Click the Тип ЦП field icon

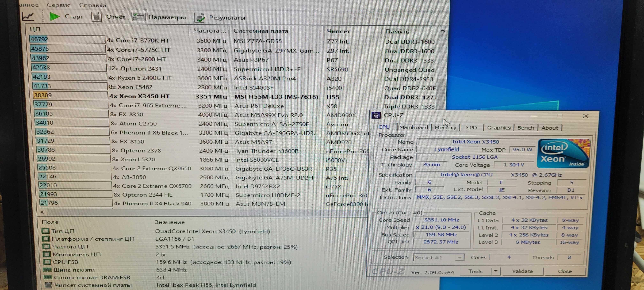pyautogui.click(x=45, y=231)
